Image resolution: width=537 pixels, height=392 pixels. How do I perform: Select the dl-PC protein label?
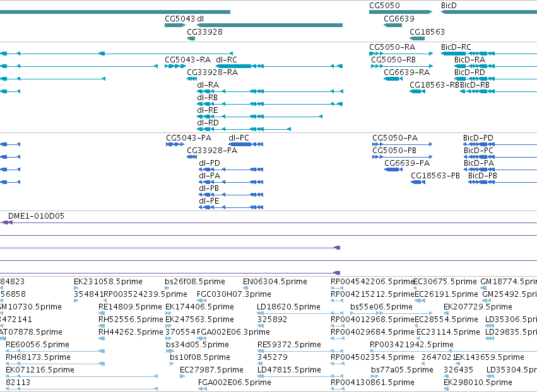[239, 138]
